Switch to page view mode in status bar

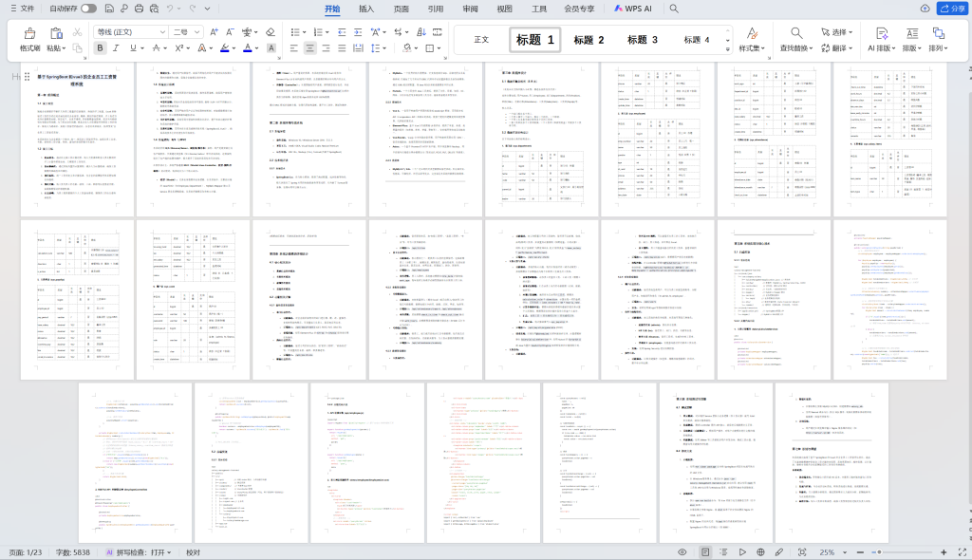705,552
